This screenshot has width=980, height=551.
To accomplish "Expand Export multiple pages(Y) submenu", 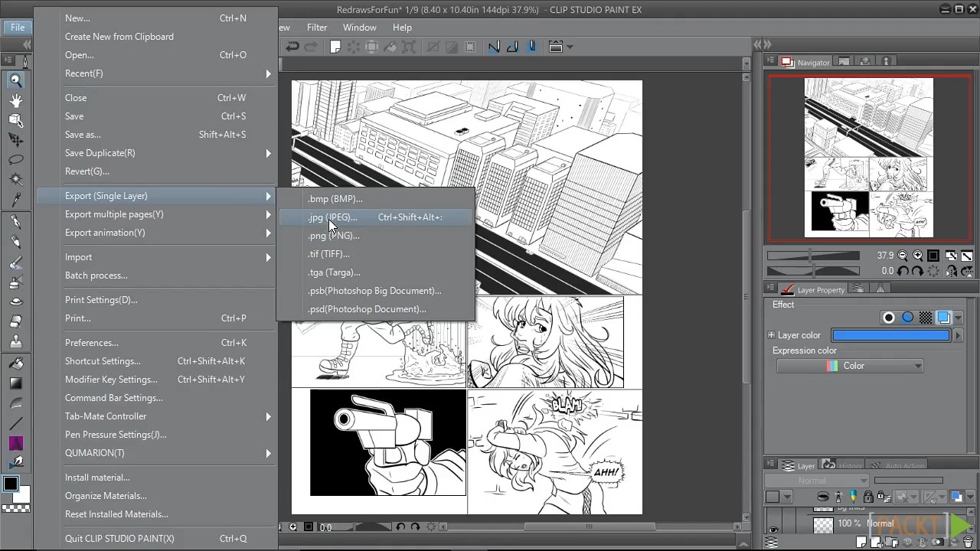I will [155, 214].
